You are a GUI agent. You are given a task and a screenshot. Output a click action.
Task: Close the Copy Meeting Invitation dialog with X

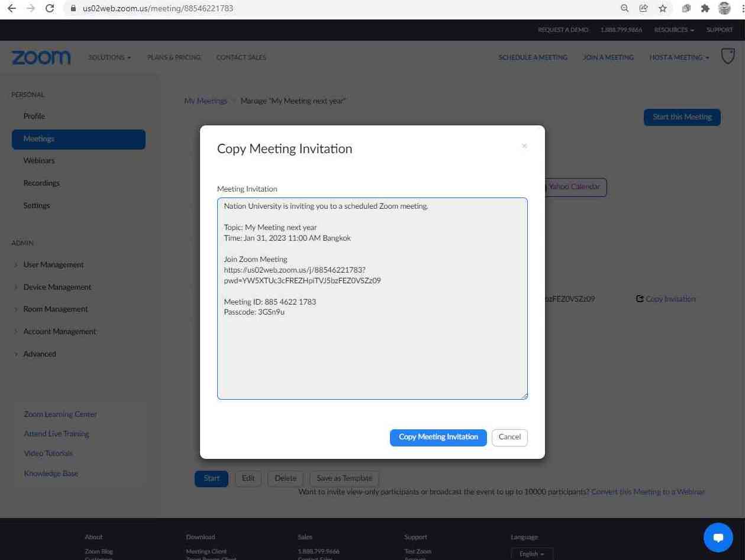[x=524, y=146]
